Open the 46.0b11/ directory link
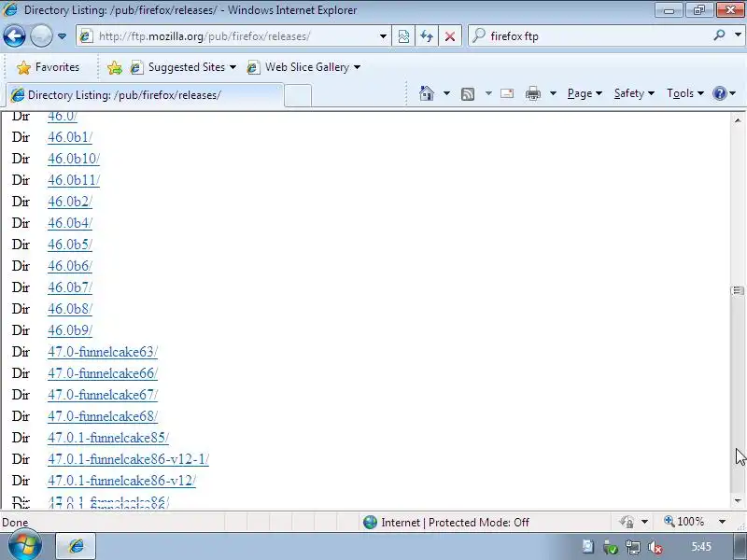The width and height of the screenshot is (747, 560). (x=74, y=180)
